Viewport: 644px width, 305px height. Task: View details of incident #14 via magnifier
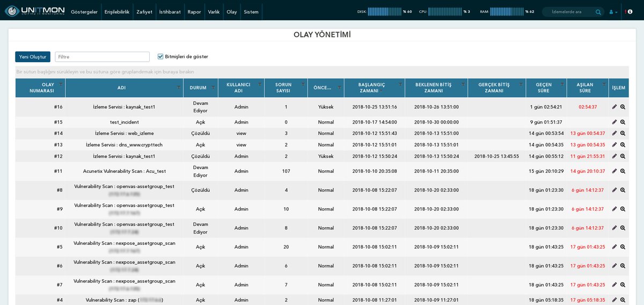click(623, 133)
